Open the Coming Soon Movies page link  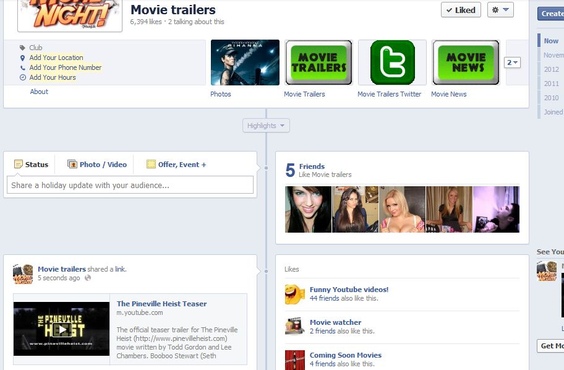345,355
